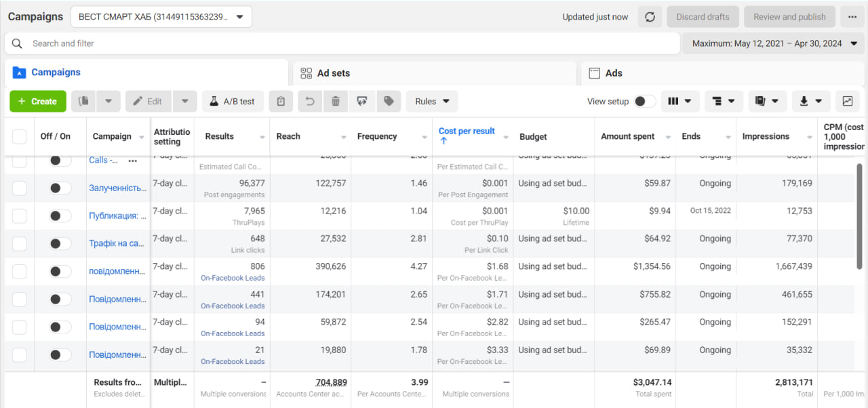Click the duplicate campaign icon
Viewport: 868px width, 408px height.
[x=83, y=102]
